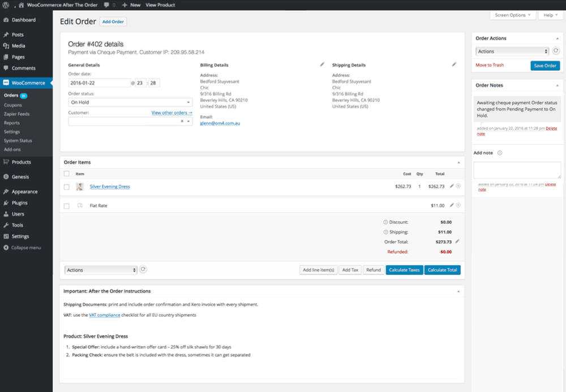Edit billing details with pencil icon

coord(322,64)
